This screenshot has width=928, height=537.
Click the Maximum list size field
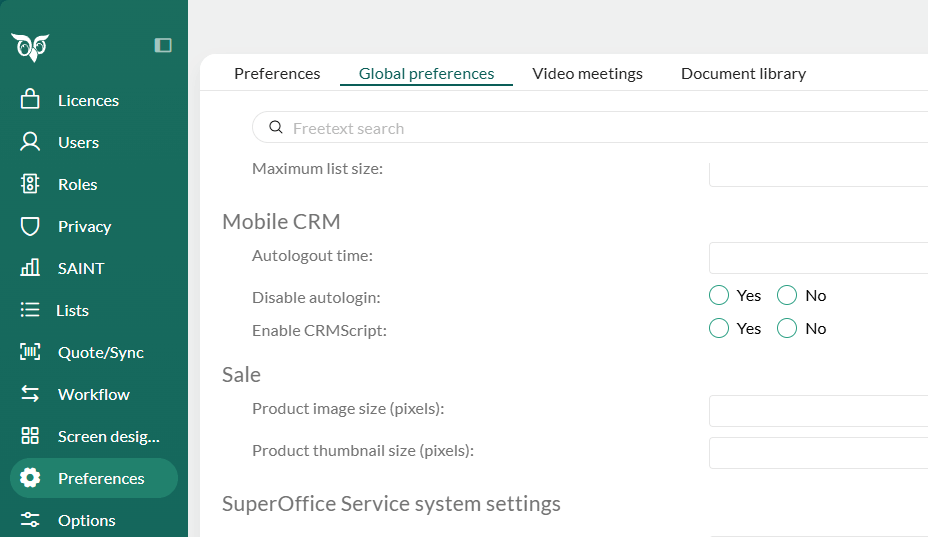pos(819,174)
